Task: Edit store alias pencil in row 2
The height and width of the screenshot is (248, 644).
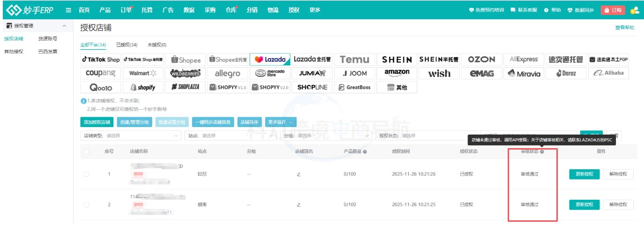Action: [298, 205]
